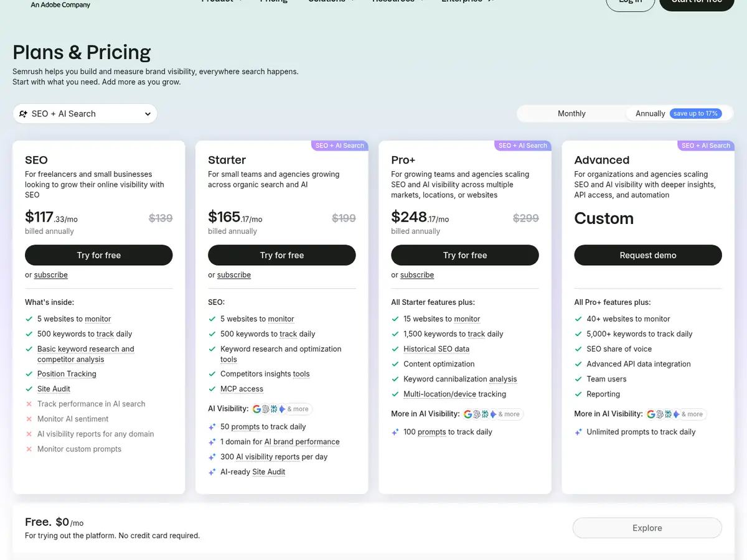Click the X icon beside Track performance in AI search
This screenshot has width=747, height=560.
tap(29, 404)
